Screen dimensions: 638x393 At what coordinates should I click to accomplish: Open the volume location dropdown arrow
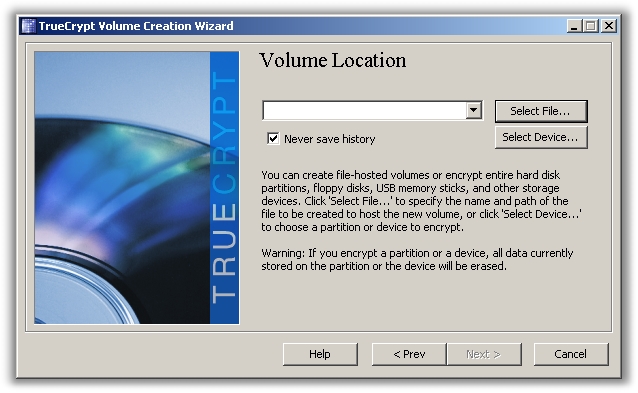pos(473,110)
